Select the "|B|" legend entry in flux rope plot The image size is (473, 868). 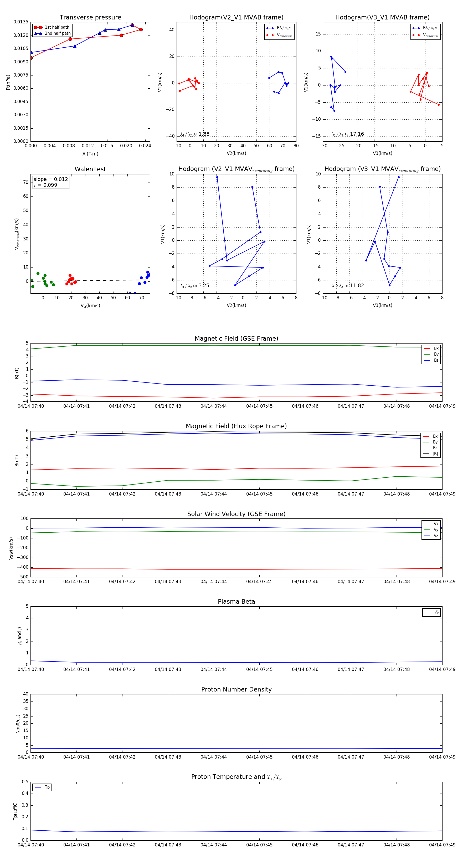coord(431,454)
